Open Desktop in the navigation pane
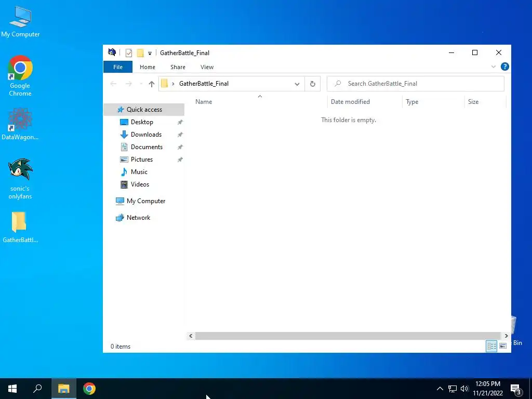Screen dimensions: 532x399 pos(142,122)
